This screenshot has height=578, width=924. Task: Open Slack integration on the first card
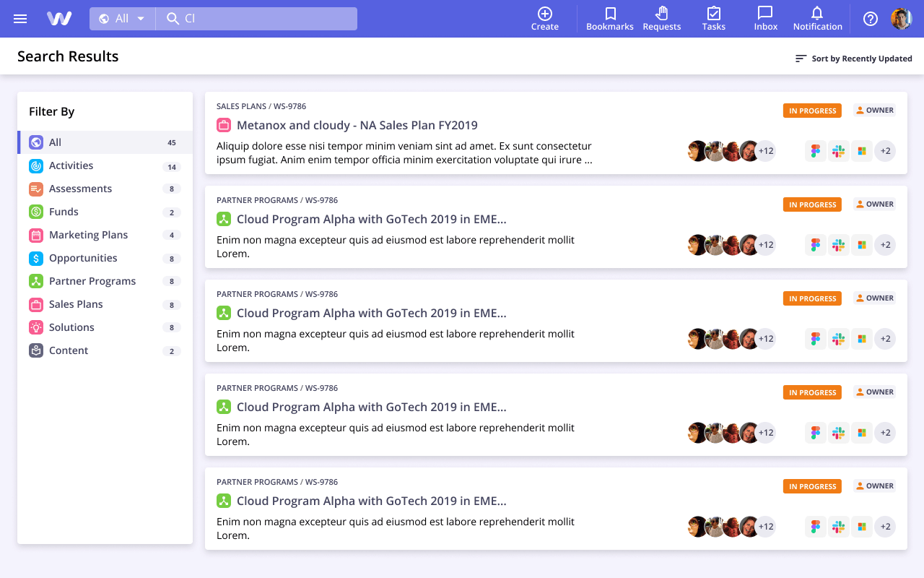pos(838,150)
